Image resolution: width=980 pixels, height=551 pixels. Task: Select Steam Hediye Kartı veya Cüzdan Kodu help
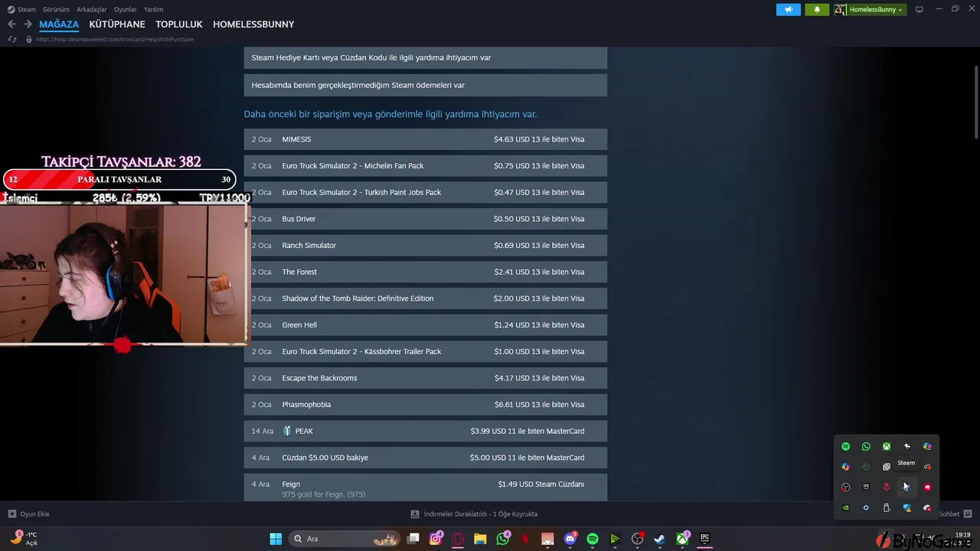coord(426,57)
